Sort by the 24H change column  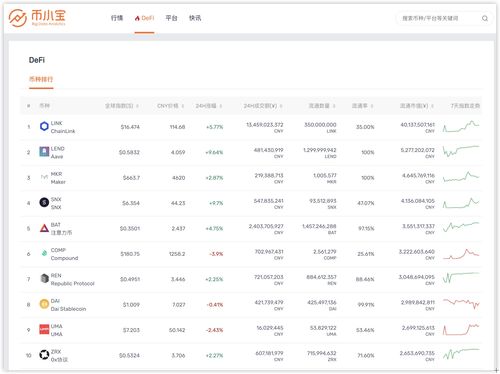209,106
